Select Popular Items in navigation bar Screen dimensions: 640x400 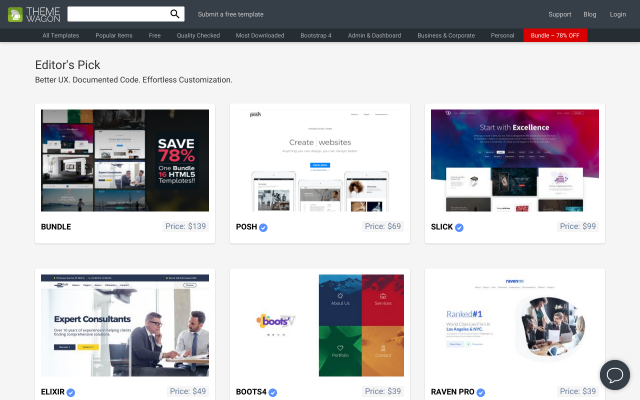click(x=114, y=36)
